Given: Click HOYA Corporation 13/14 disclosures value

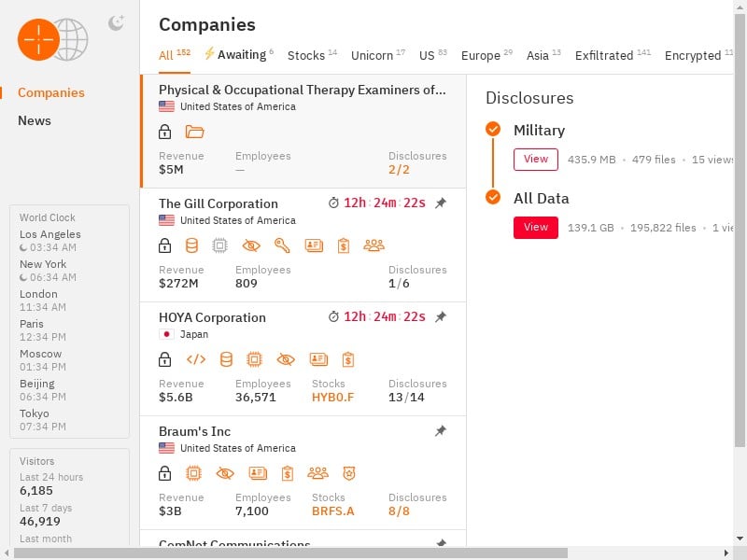Looking at the screenshot, I should [x=406, y=398].
